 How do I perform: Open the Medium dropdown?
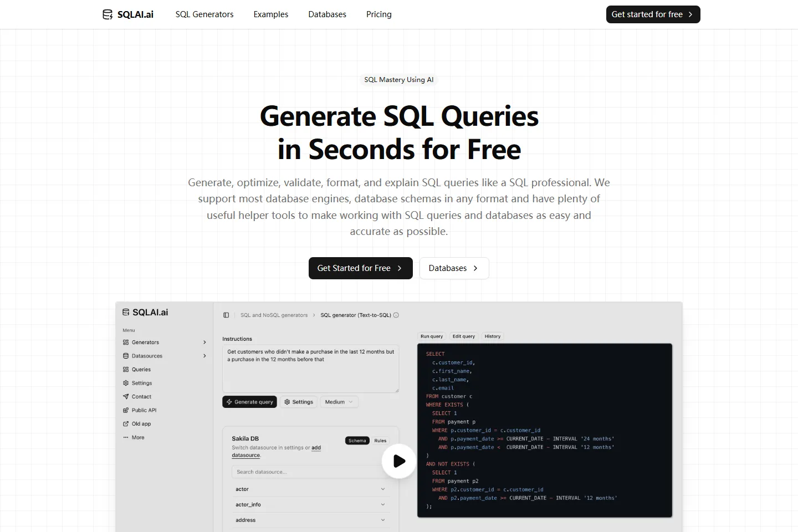tap(339, 402)
